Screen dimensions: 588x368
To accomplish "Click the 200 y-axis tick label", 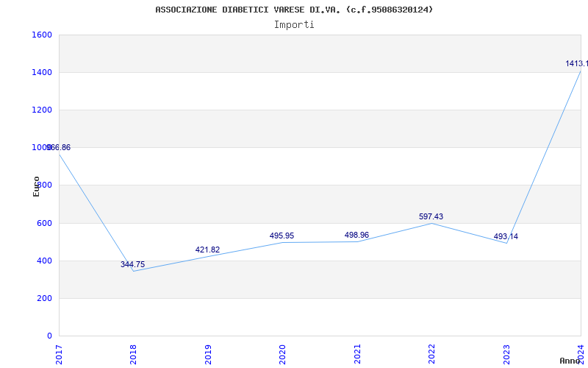I will tap(44, 299).
